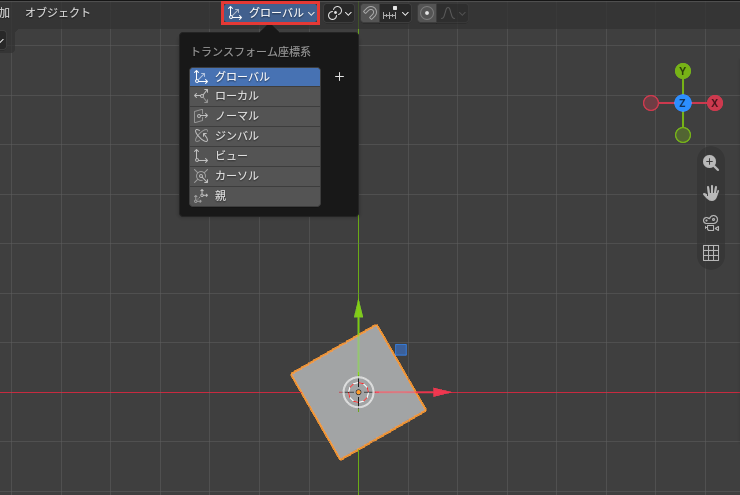Click the blue Z axis gizmo circle
The width and height of the screenshot is (740, 495).
(682, 103)
